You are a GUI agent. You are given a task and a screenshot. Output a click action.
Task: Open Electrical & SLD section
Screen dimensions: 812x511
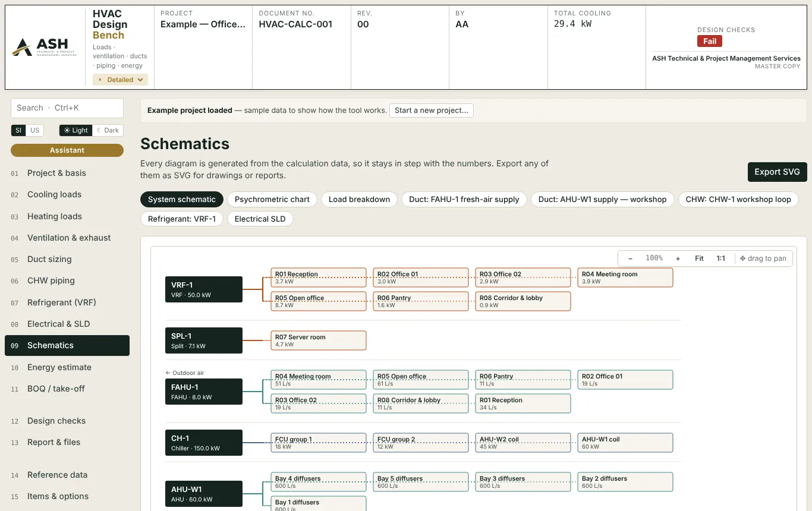click(x=67, y=324)
